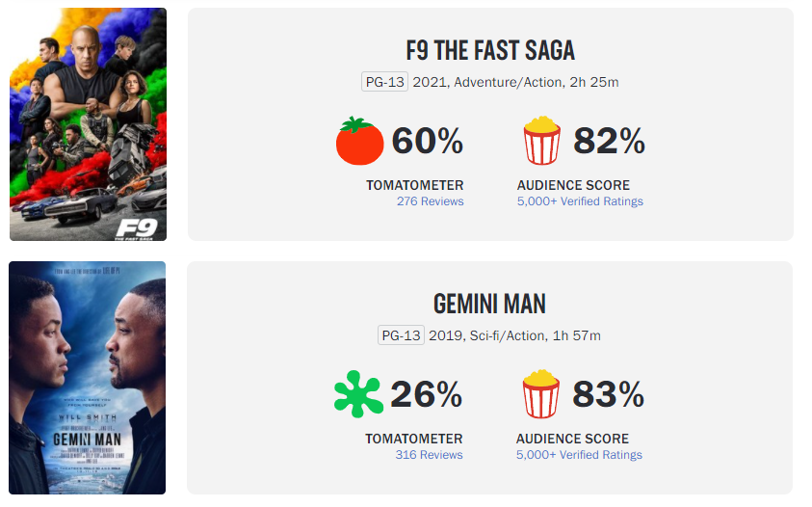The image size is (812, 507).
Task: Click the 60% Tomatometer score
Action: coord(428,141)
